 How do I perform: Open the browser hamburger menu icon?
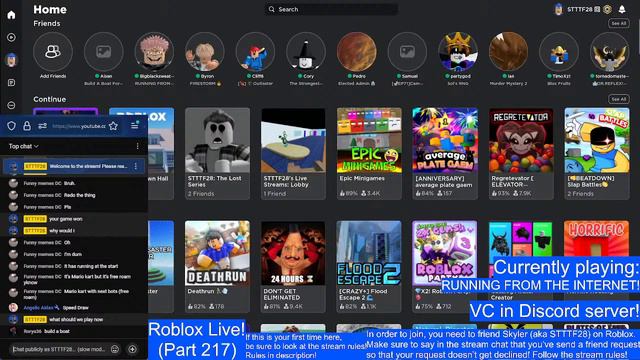click(134, 126)
